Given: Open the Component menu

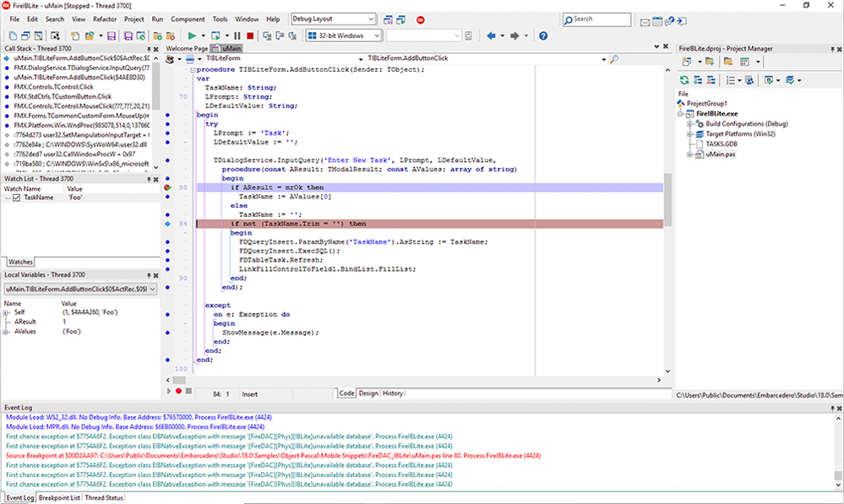Looking at the screenshot, I should pos(188,19).
